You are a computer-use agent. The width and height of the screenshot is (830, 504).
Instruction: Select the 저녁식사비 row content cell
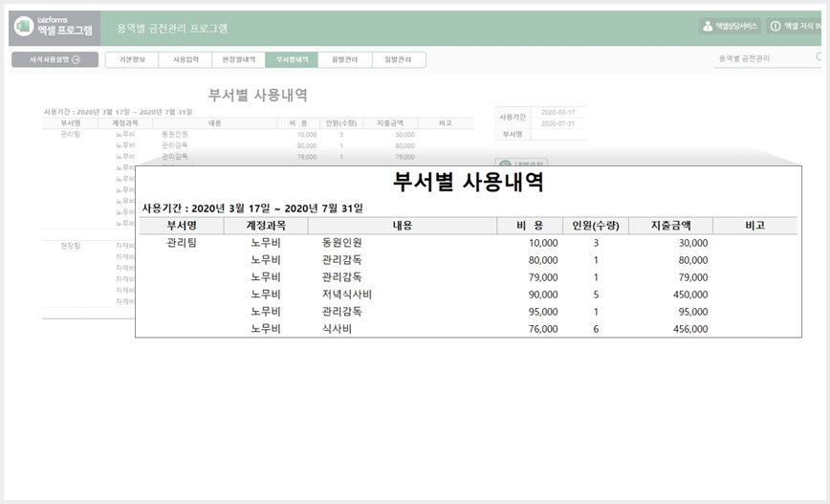(x=402, y=295)
